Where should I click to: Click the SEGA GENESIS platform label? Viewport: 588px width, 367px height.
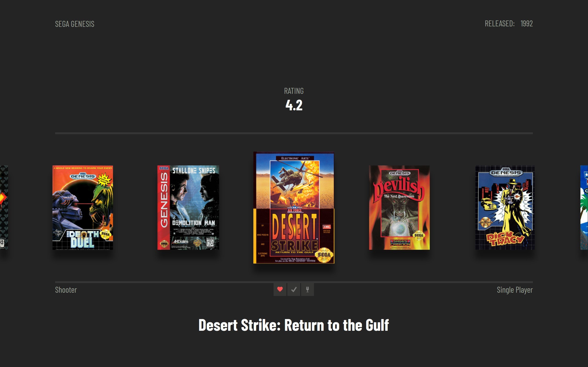coord(75,24)
